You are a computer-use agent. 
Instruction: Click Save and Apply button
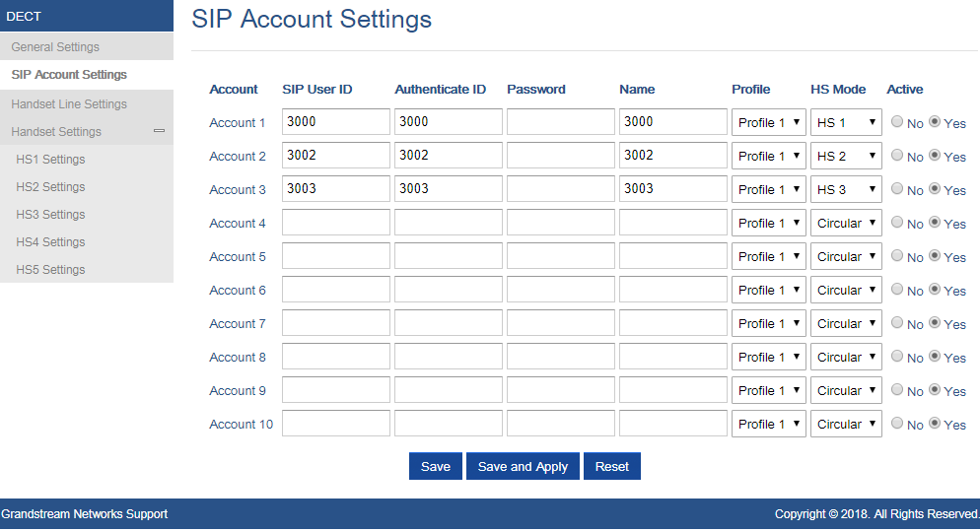524,466
